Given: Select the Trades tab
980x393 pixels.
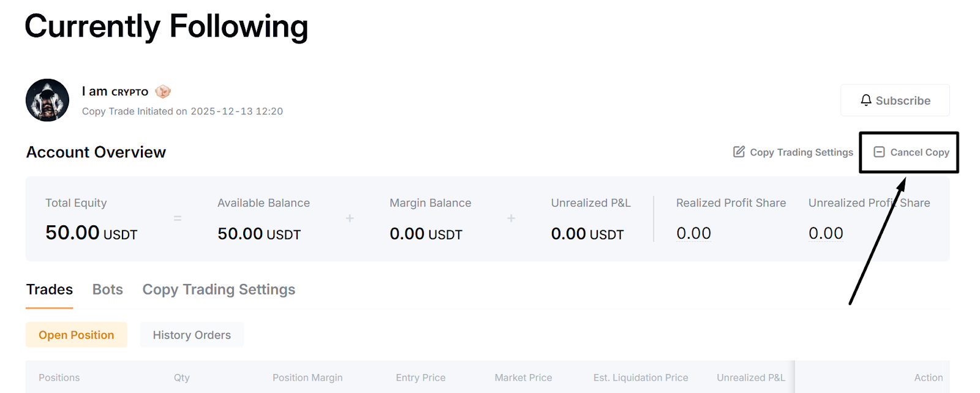Looking at the screenshot, I should pyautogui.click(x=49, y=290).
